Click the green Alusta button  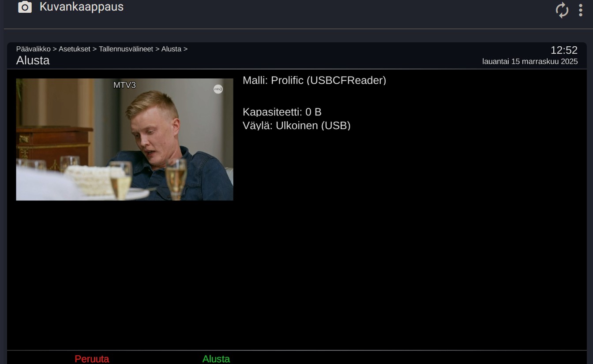[216, 359]
